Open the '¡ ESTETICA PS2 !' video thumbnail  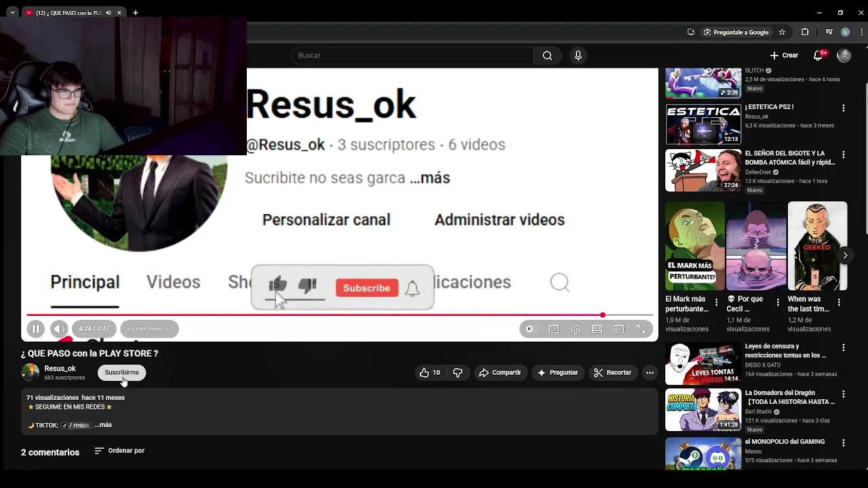[x=703, y=124]
